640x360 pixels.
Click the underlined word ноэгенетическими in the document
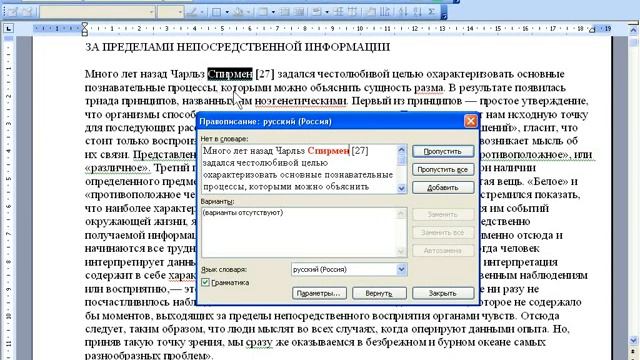tap(301, 101)
